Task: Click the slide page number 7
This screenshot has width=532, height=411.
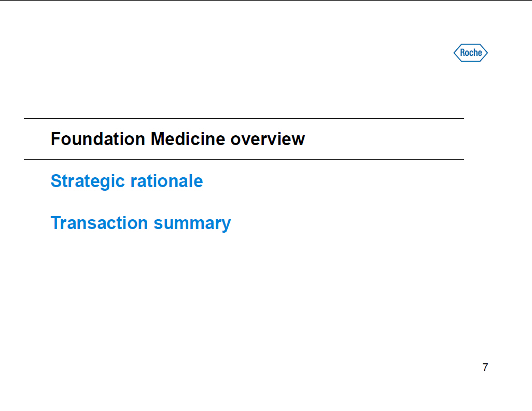Action: pos(485,367)
